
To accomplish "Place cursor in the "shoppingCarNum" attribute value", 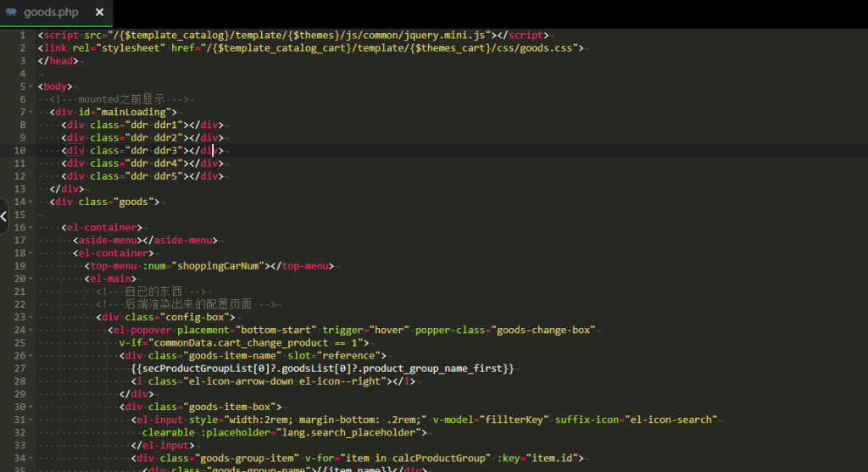I will pos(220,266).
